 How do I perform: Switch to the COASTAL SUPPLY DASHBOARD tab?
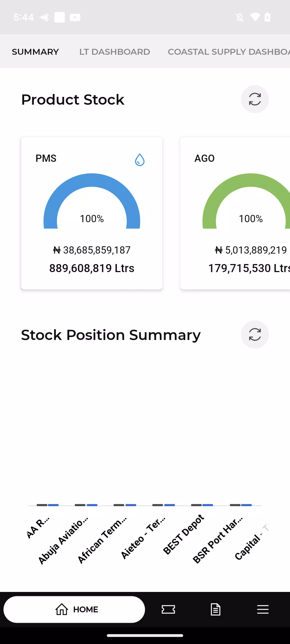pyautogui.click(x=229, y=52)
